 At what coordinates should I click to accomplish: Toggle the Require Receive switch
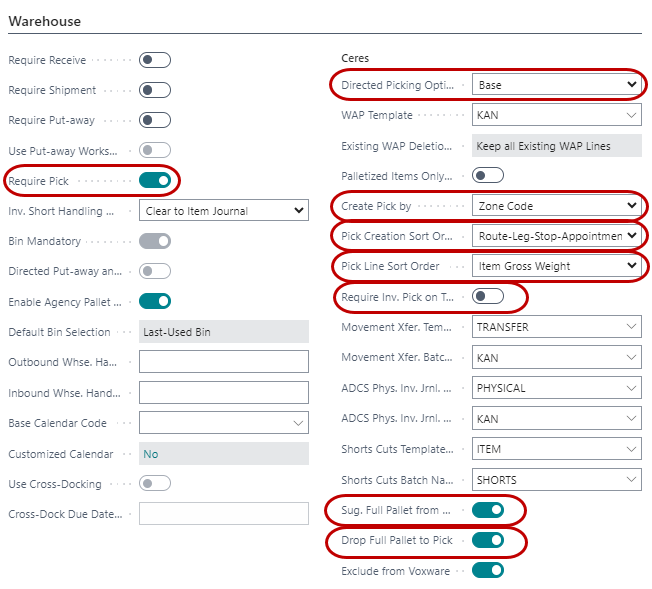pos(155,60)
